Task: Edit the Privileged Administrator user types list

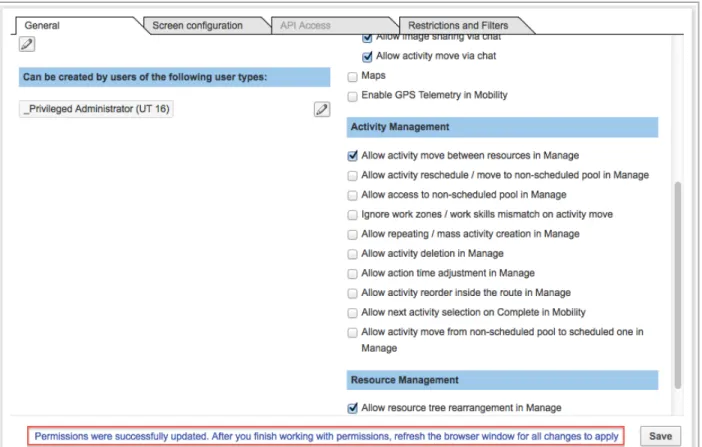Action: 322,109
